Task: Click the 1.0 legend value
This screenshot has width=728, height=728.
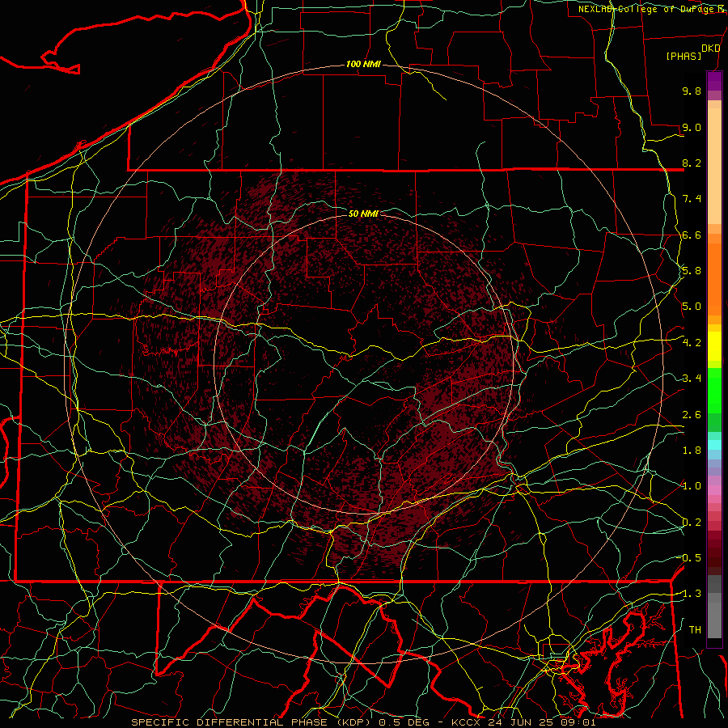Action: tap(692, 486)
